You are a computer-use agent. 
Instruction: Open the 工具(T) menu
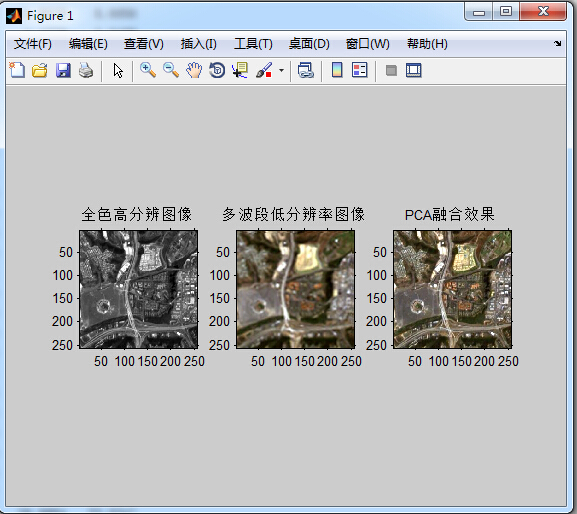click(x=253, y=44)
